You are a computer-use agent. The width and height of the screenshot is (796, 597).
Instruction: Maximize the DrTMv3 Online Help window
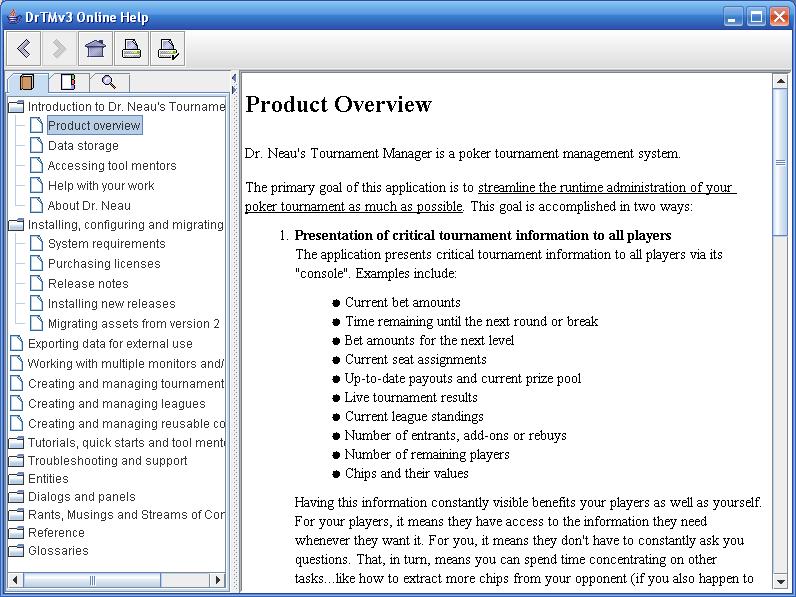(x=756, y=17)
